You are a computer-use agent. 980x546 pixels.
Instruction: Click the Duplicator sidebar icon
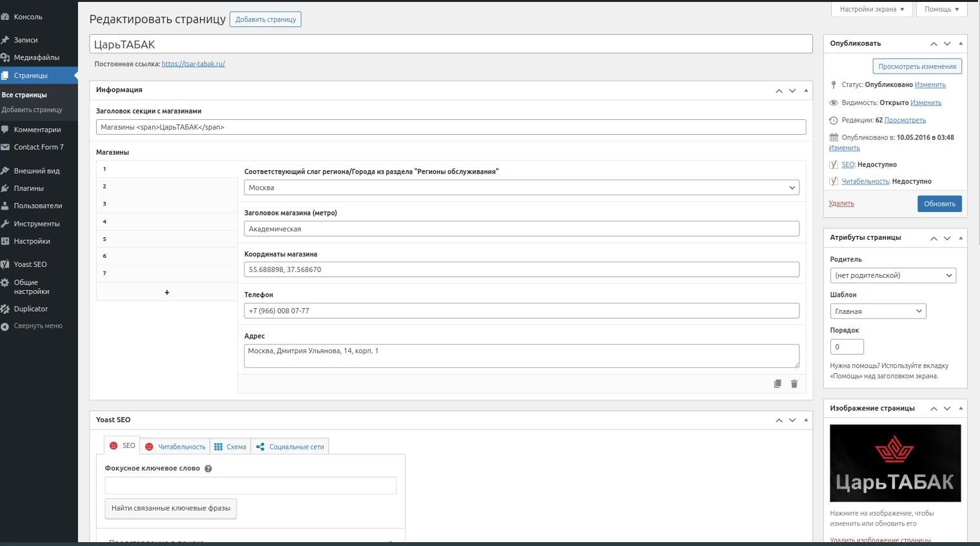point(5,309)
